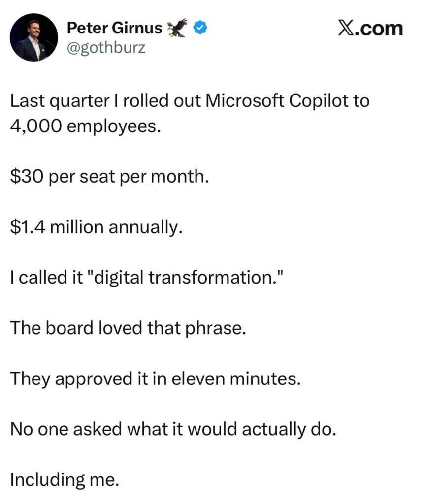Viewport: 424px width, 504px height.
Task: Click the X logo in the watermark
Action: [x=348, y=29]
